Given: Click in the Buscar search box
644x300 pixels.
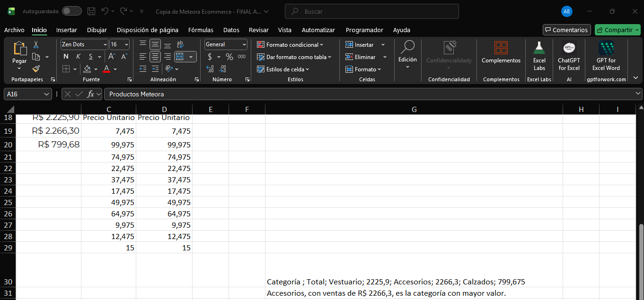Looking at the screenshot, I should point(371,11).
